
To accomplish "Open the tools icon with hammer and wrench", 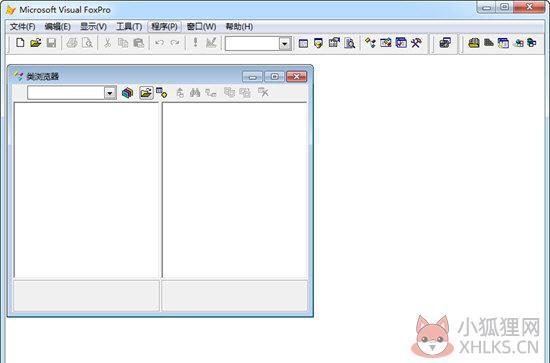I will 416,43.
